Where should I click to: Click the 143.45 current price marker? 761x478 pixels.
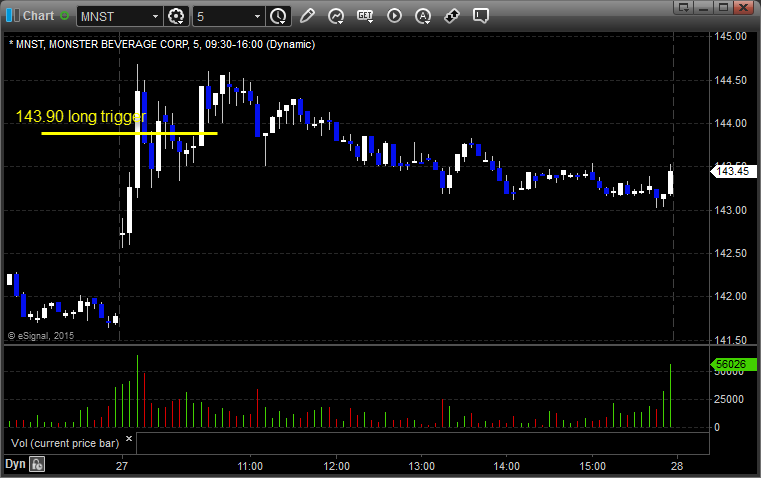pyautogui.click(x=733, y=171)
